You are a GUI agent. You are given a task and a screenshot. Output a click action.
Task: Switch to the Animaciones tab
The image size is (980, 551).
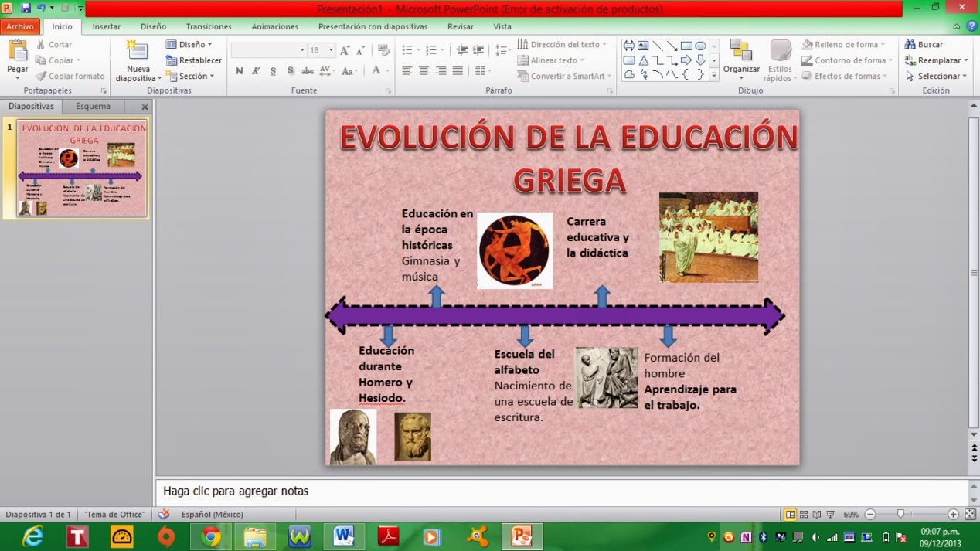[275, 26]
